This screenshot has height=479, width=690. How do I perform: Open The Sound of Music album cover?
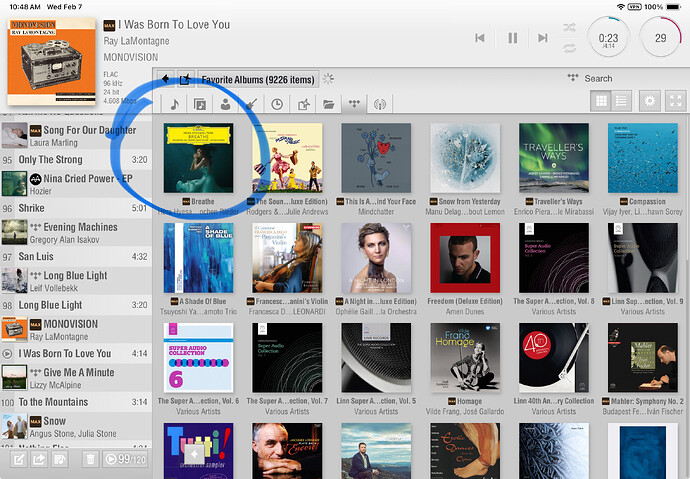click(287, 158)
